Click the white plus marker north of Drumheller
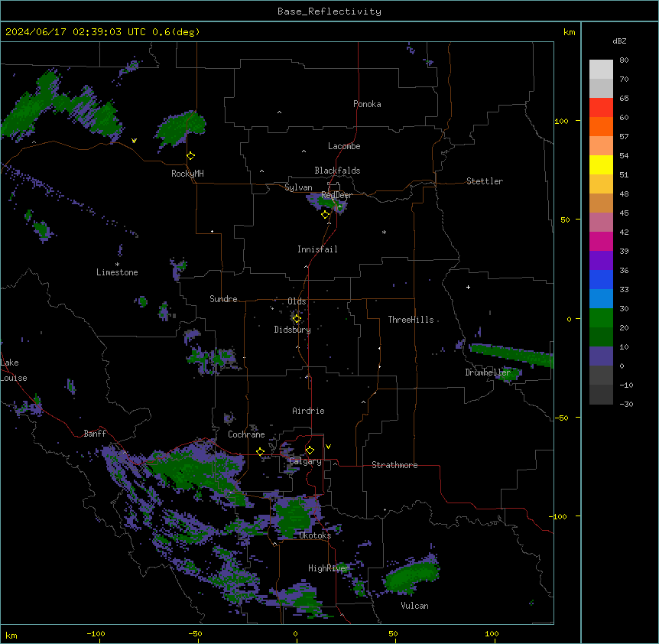The image size is (659, 644). pos(468,287)
